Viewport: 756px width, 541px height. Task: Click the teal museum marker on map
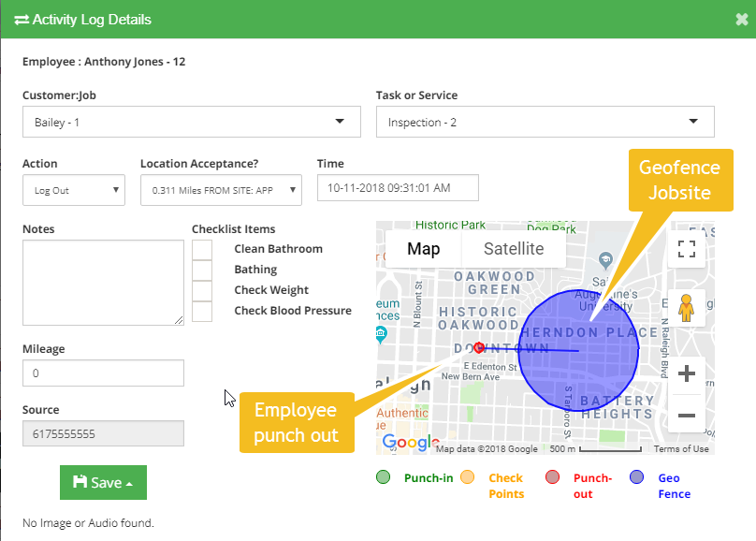point(381,334)
